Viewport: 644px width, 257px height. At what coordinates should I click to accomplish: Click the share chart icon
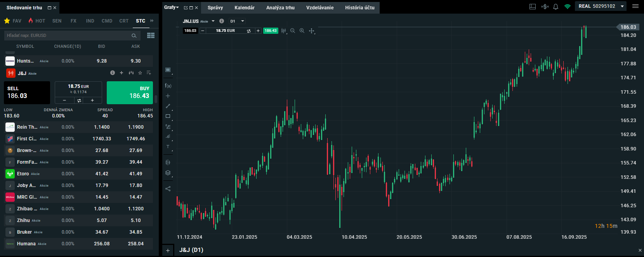coord(168,189)
